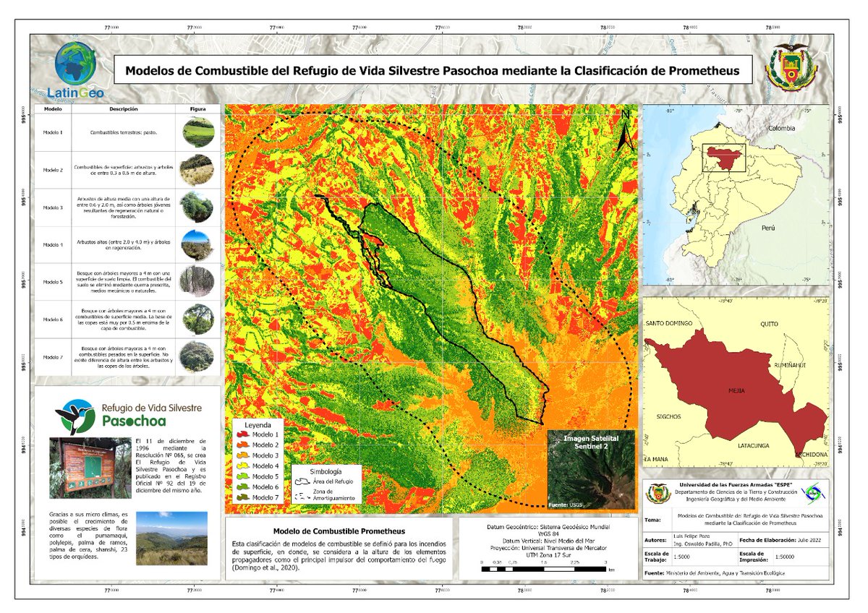Click the Modelo 6 legend swatch
Image resolution: width=868 pixels, height=613 pixels.
pos(243,488)
